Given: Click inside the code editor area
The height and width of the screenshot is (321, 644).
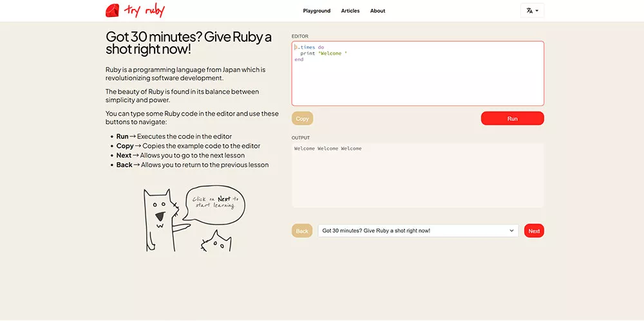Looking at the screenshot, I should 418,73.
